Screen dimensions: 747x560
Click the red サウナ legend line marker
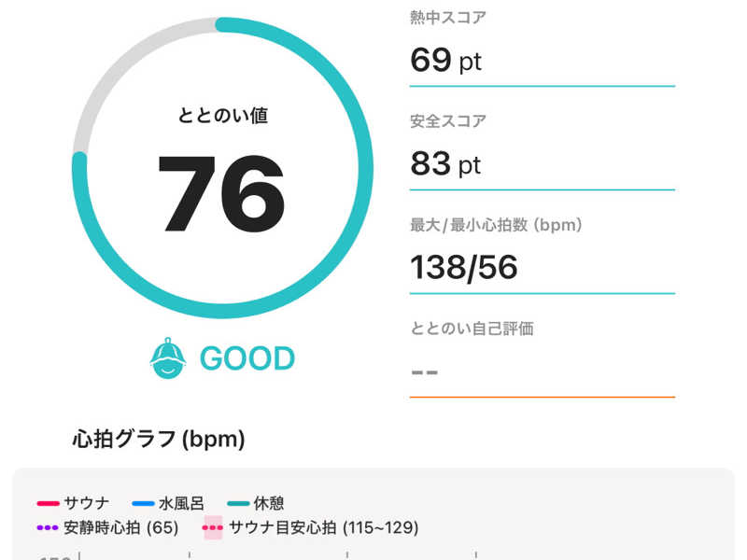48,504
